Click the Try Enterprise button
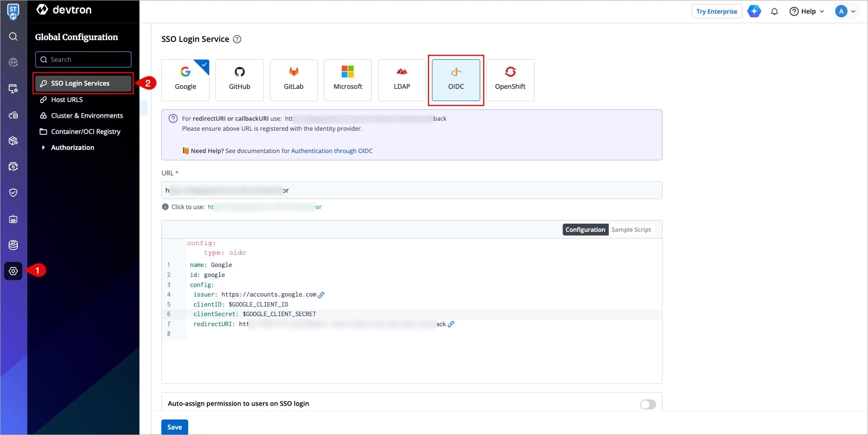 coord(716,11)
